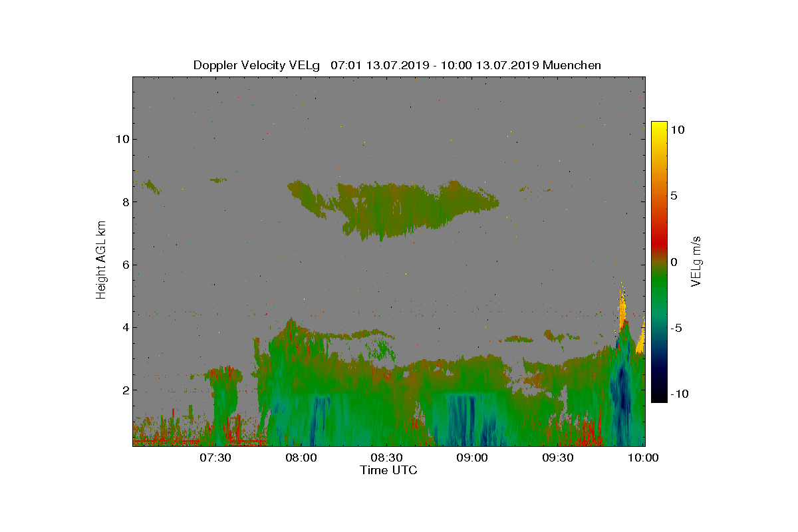This screenshot has width=798, height=532.
Task: Click the colorbar label '-5'
Action: click(677, 328)
